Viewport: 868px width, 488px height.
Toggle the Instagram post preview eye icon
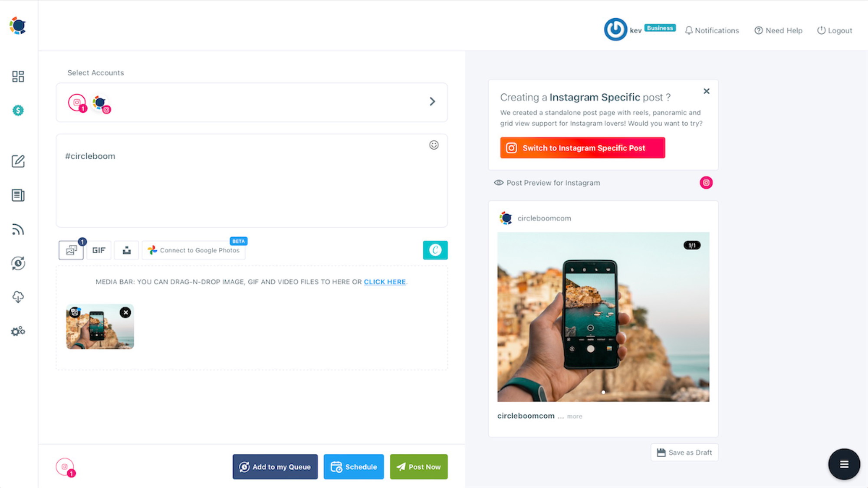[498, 183]
